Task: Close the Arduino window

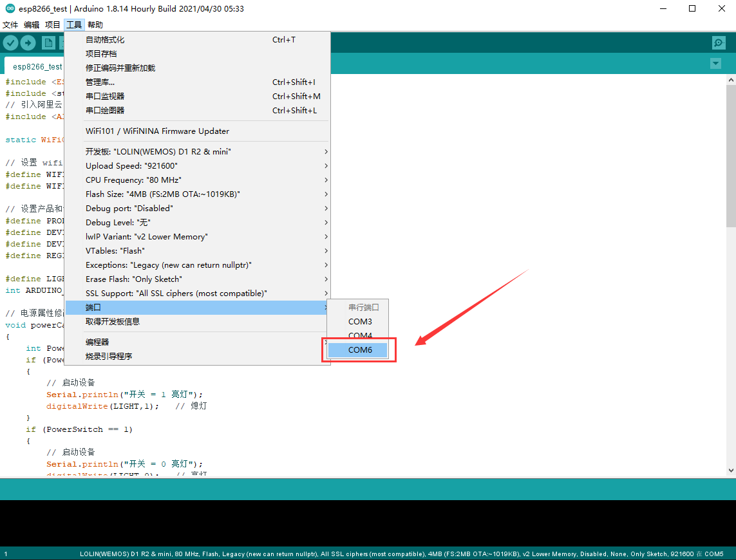Action: (721, 8)
